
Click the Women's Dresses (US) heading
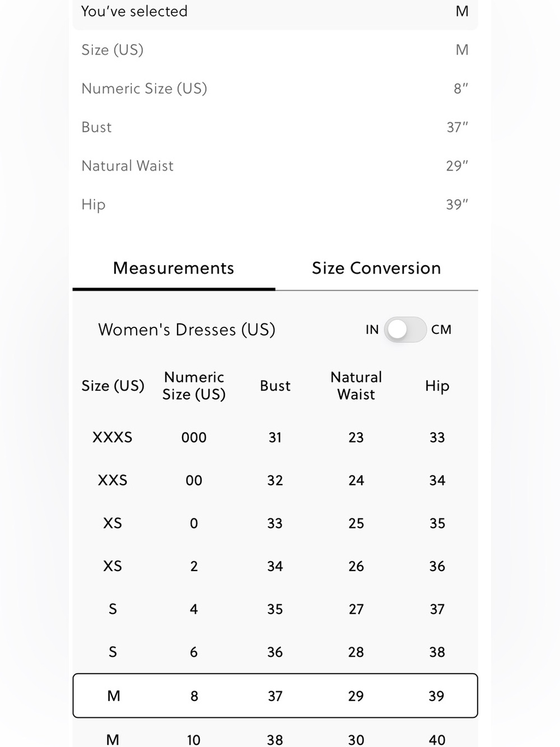[186, 330]
